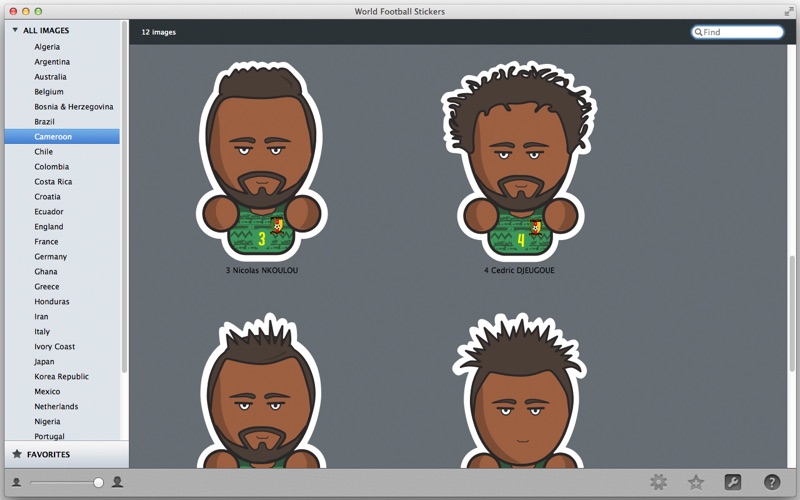Open the gear settings icon
Image resolution: width=800 pixels, height=500 pixels.
[658, 482]
